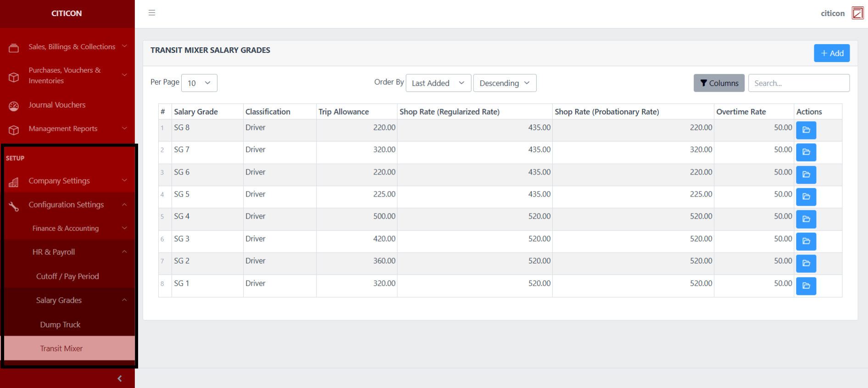868x388 pixels.
Task: Click the hamburger menu icon
Action: 152,13
